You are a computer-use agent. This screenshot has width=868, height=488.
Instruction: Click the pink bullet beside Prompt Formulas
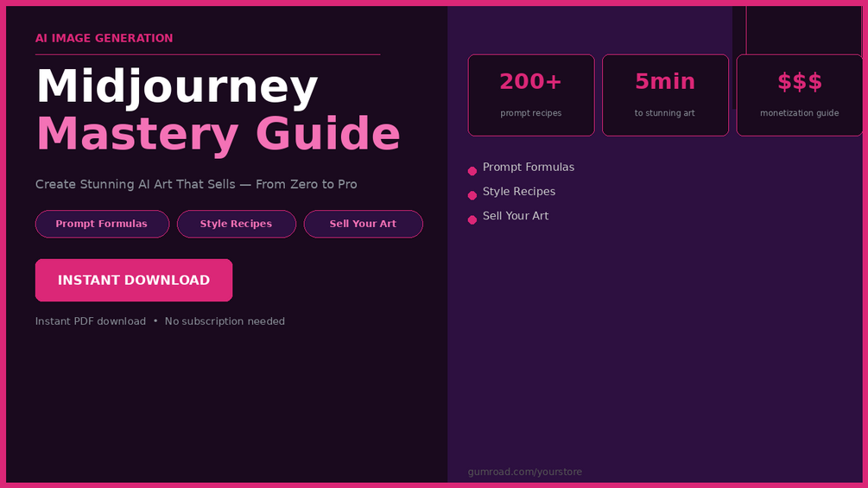point(472,171)
